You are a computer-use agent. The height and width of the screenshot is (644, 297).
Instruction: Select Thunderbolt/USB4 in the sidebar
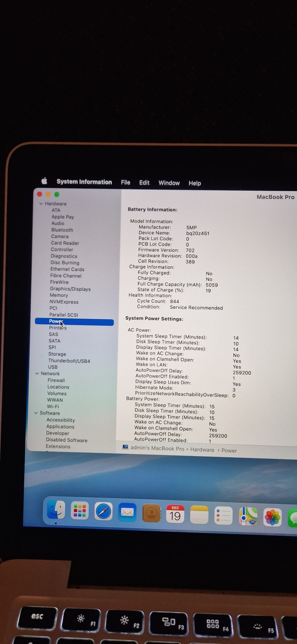69,361
